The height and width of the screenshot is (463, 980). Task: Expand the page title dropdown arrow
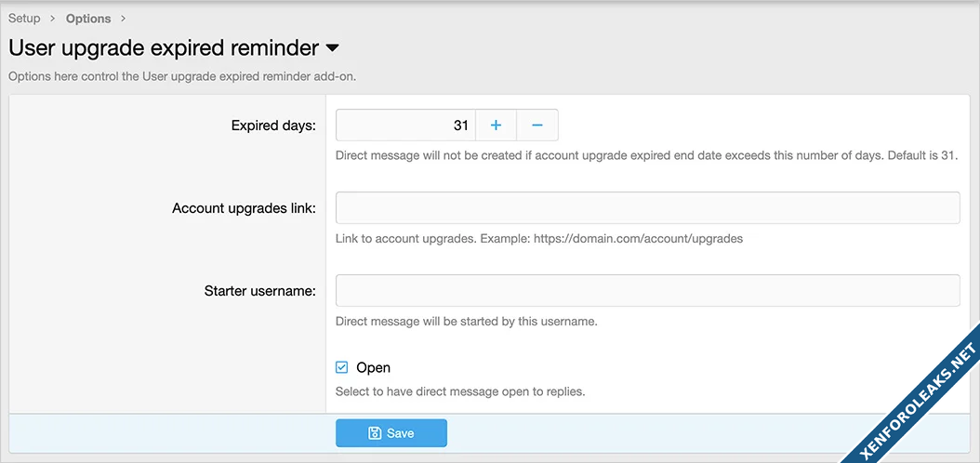[x=332, y=47]
